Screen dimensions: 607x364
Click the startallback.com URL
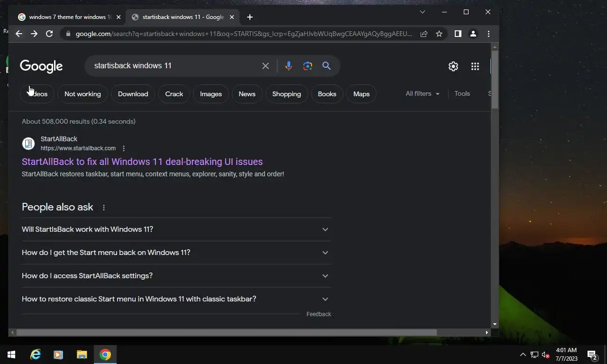(78, 148)
